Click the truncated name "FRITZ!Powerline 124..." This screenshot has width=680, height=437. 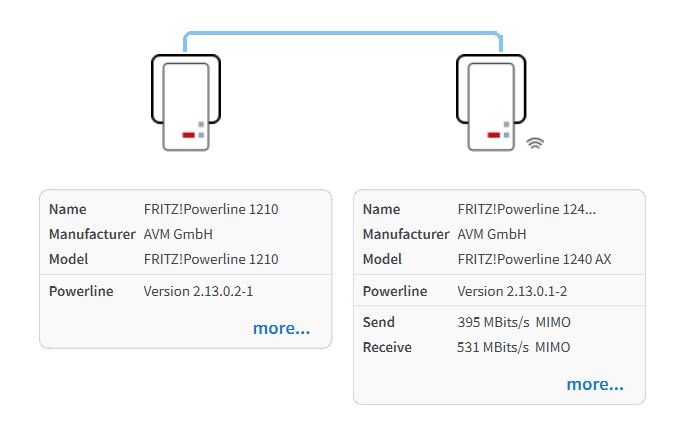pos(526,209)
